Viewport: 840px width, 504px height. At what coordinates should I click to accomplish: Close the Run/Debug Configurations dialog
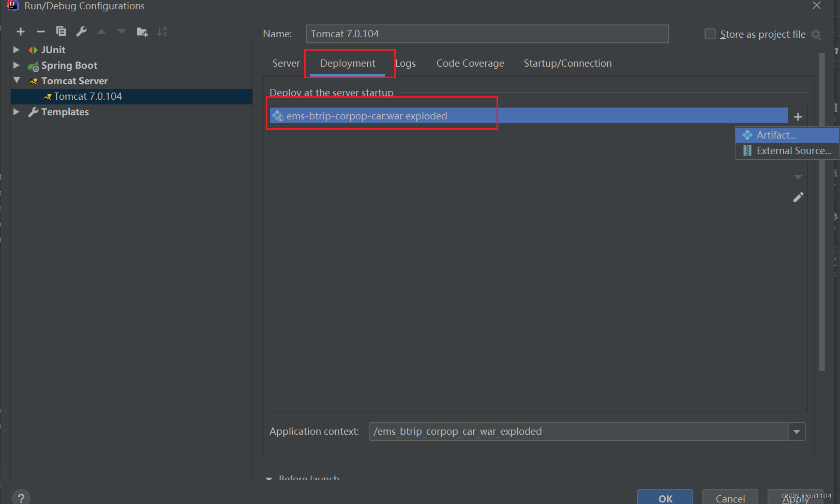[817, 6]
